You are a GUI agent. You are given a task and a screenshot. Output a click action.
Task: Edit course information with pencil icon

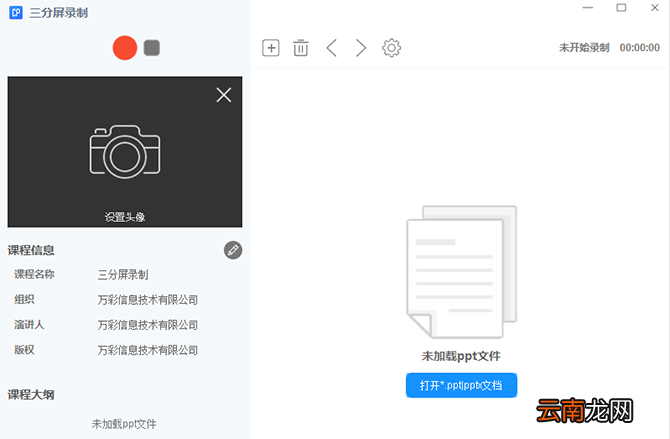click(x=233, y=250)
